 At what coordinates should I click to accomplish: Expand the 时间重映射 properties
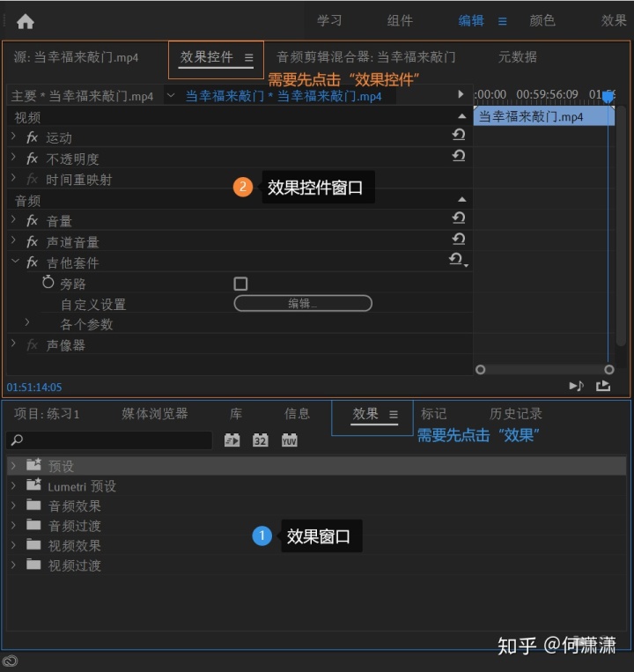point(14,177)
